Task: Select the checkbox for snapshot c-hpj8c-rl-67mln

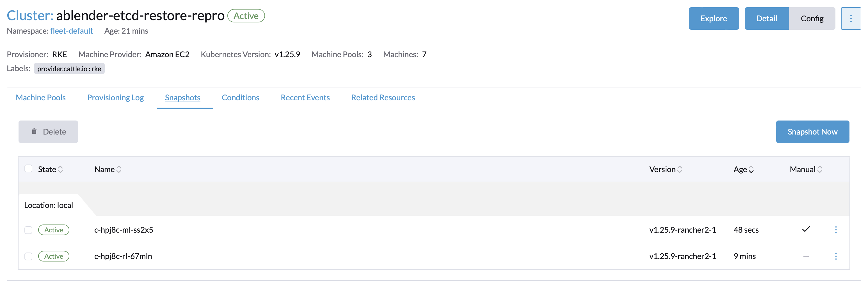Action: pos(28,256)
